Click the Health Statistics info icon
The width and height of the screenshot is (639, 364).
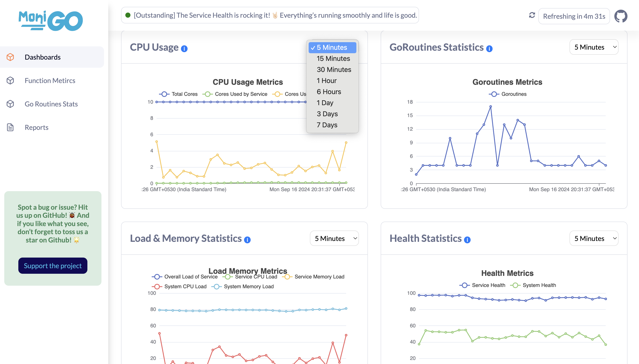coord(467,240)
